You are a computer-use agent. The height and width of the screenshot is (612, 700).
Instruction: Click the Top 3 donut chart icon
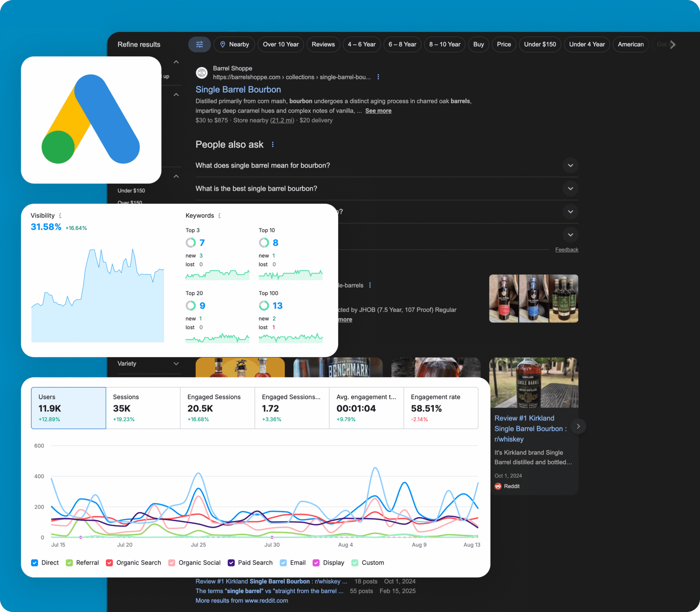click(x=191, y=243)
